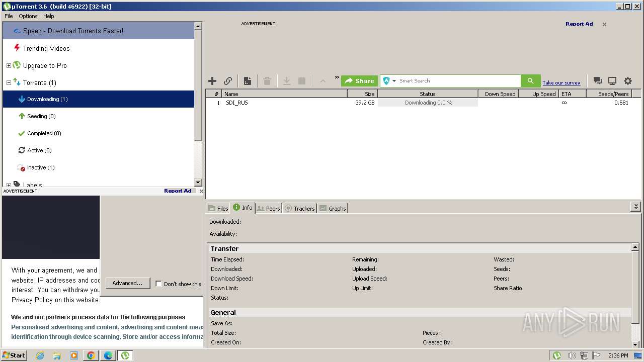Click the green Share button
Screen dimensions: 644x362
(x=359, y=81)
